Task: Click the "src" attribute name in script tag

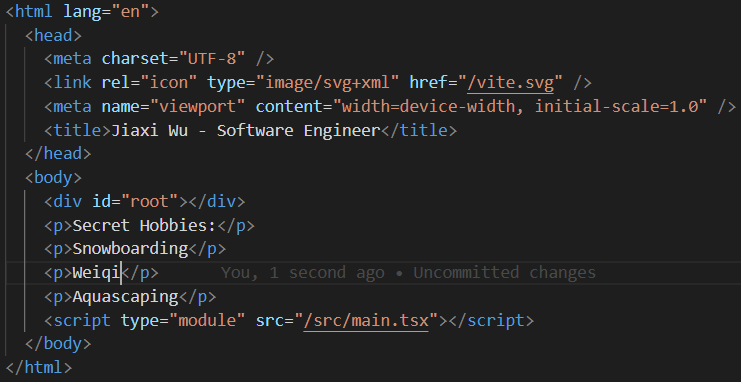Action: pyautogui.click(x=270, y=321)
